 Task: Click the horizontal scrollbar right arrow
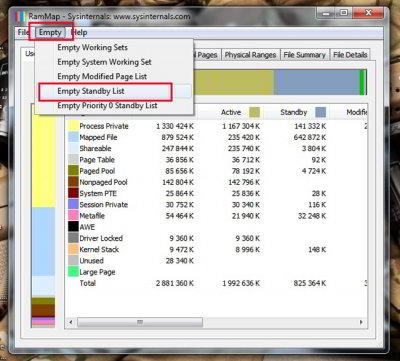click(361, 322)
